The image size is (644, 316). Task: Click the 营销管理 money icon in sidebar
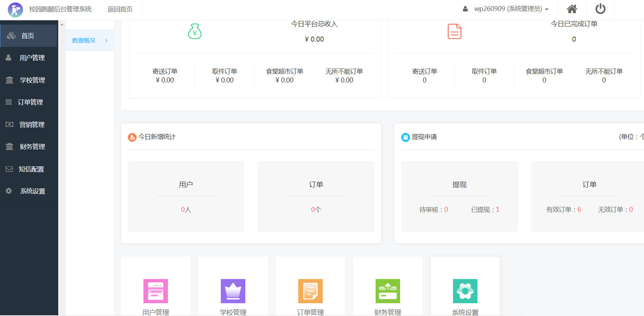[x=10, y=124]
